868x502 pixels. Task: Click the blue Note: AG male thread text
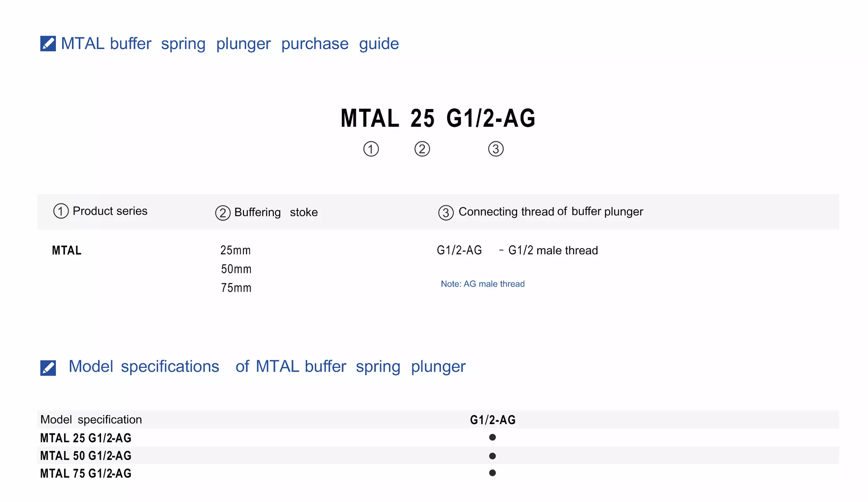[x=483, y=284]
